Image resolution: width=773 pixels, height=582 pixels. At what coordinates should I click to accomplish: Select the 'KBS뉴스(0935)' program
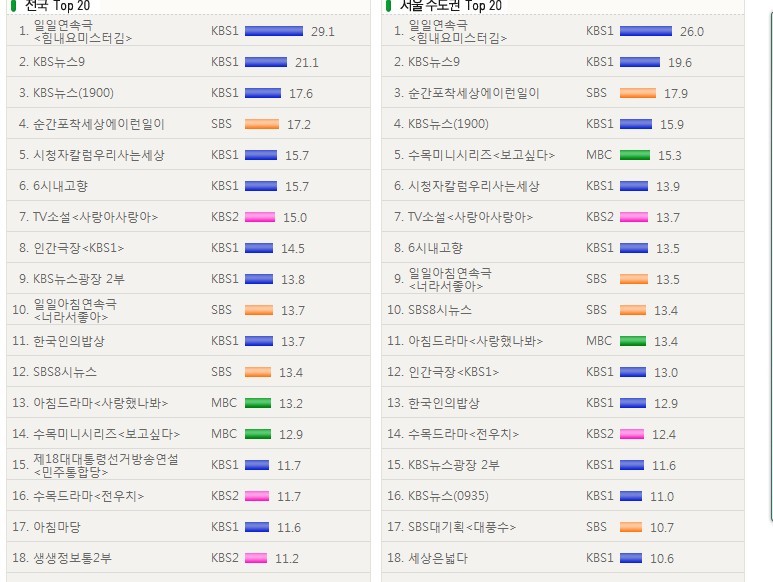point(448,496)
